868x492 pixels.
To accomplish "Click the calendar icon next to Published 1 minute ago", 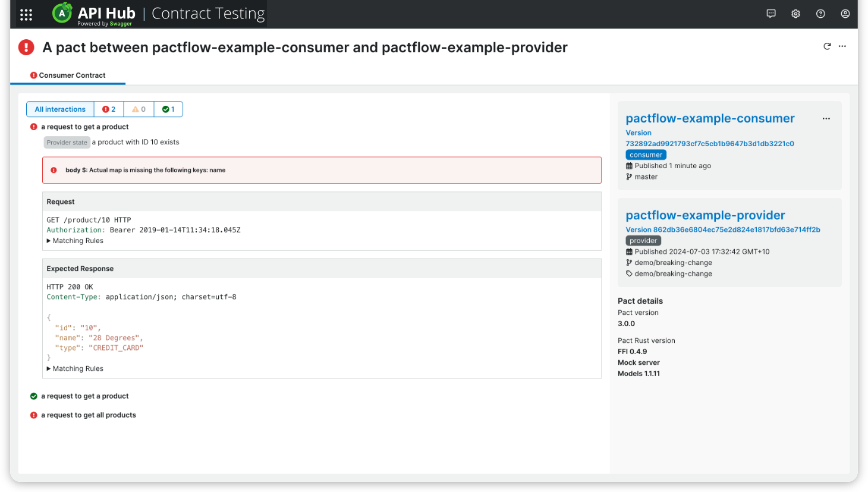I will point(629,166).
